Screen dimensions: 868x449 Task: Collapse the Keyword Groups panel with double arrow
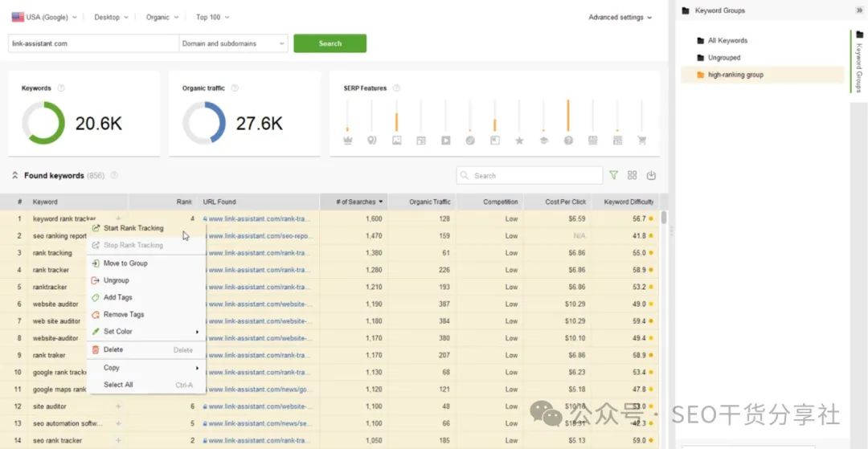coord(859,10)
